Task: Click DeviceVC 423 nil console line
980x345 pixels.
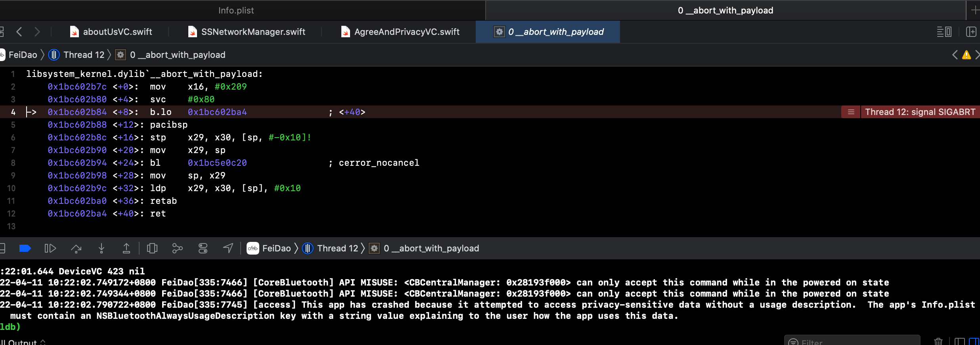Action: pyautogui.click(x=73, y=271)
